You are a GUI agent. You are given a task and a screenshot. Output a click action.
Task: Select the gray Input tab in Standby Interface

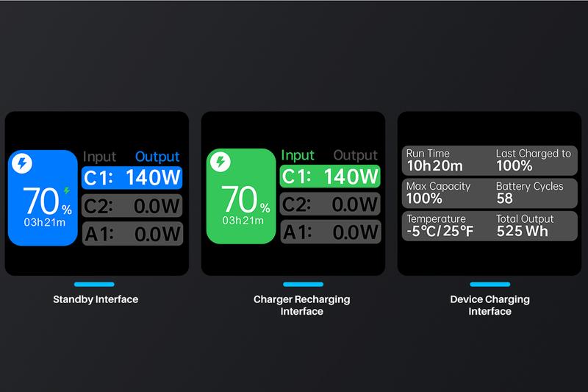[x=99, y=157]
